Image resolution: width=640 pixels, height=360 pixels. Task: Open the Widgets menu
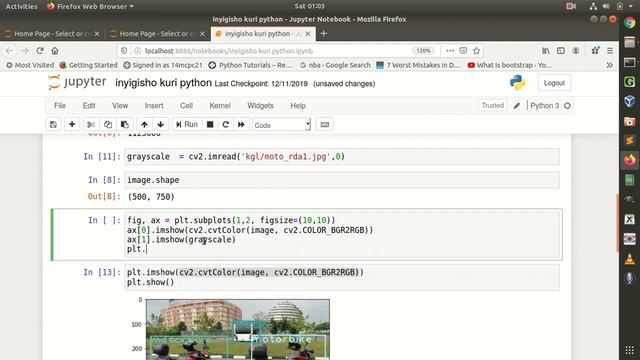pyautogui.click(x=260, y=106)
